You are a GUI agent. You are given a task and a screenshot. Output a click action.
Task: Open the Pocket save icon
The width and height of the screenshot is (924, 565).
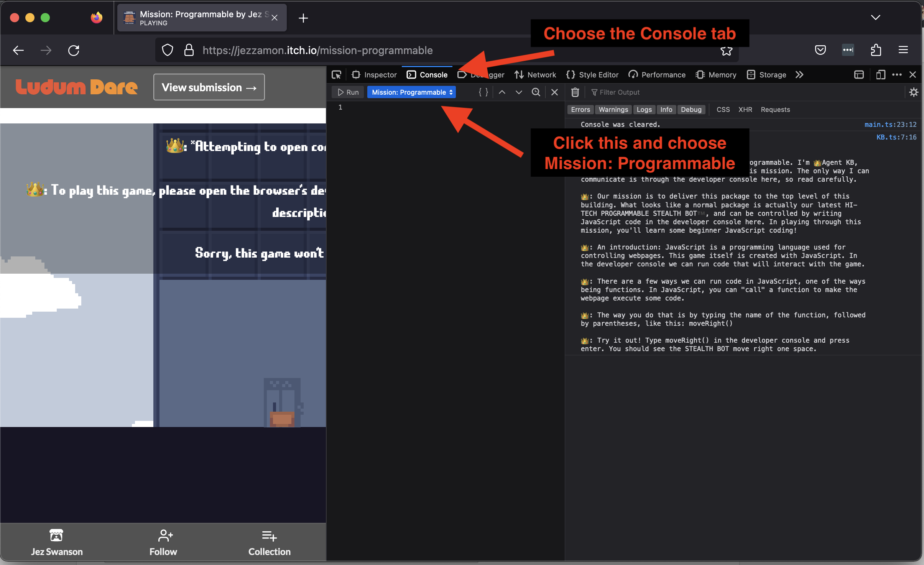[x=820, y=50]
